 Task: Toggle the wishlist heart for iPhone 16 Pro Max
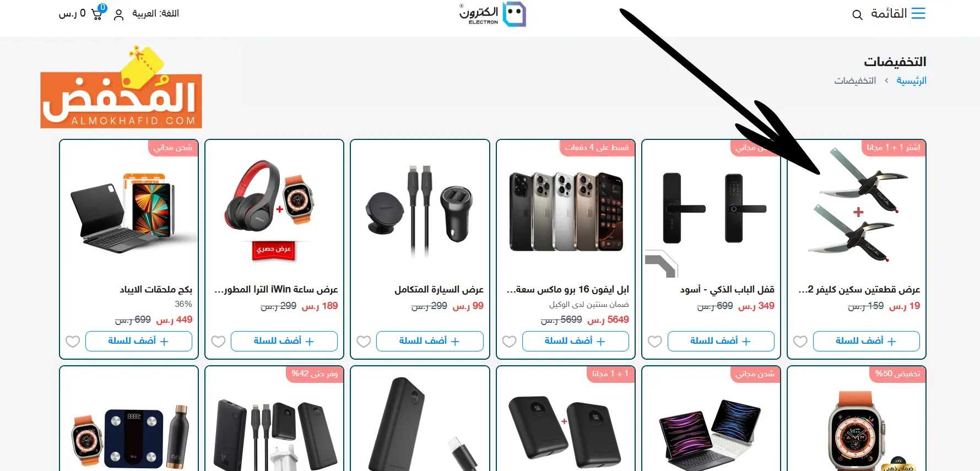tap(510, 342)
